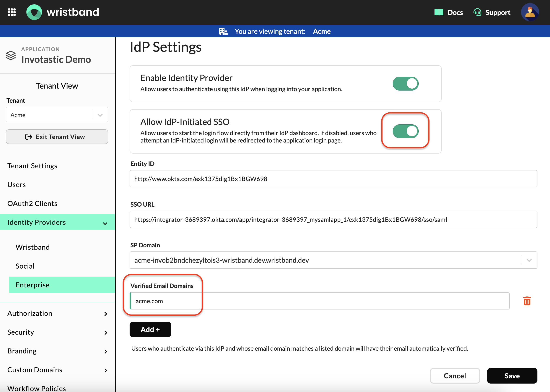Click the Support headset icon
This screenshot has width=550, height=392.
477,12
